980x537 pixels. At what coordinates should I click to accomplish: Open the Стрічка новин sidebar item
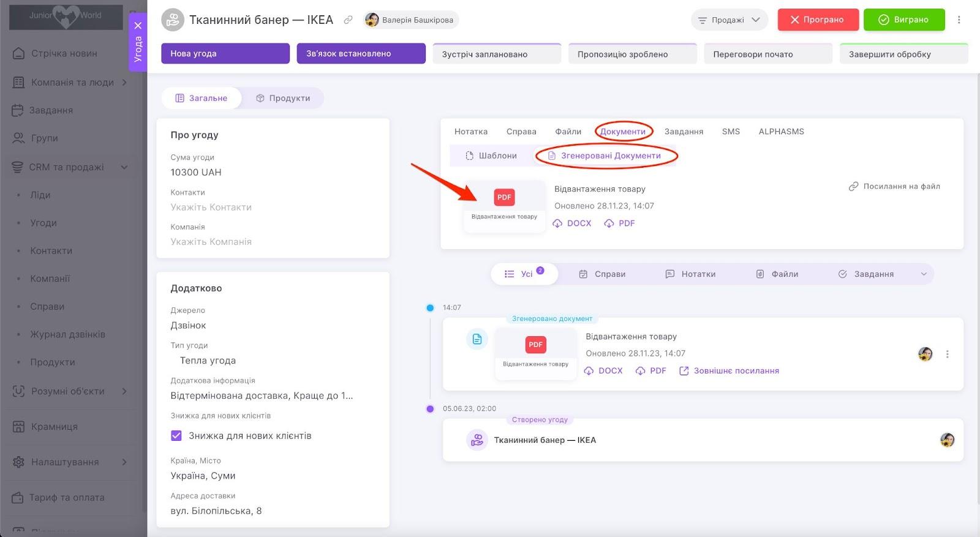[64, 53]
